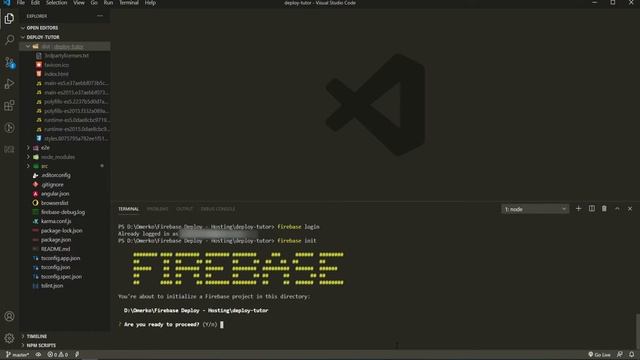
Task: Collapse the dist folder
Action: (x=28, y=47)
